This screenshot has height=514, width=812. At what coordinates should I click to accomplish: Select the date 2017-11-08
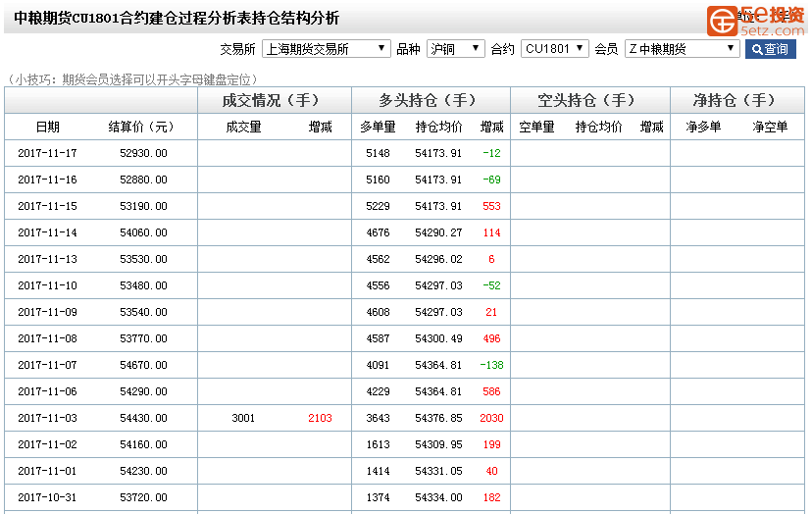[47, 338]
